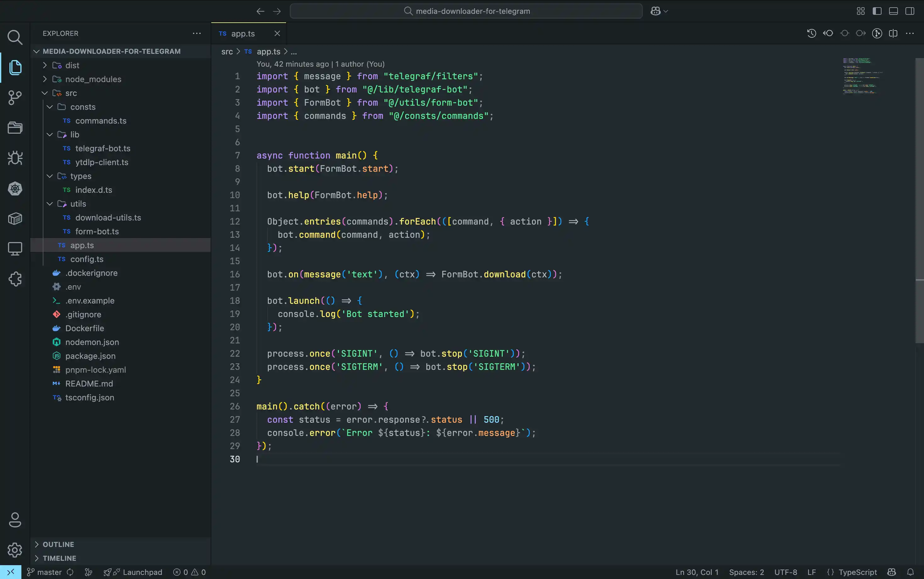Open commands.ts in the explorer
This screenshot has width=924, height=579.
coord(120,121)
